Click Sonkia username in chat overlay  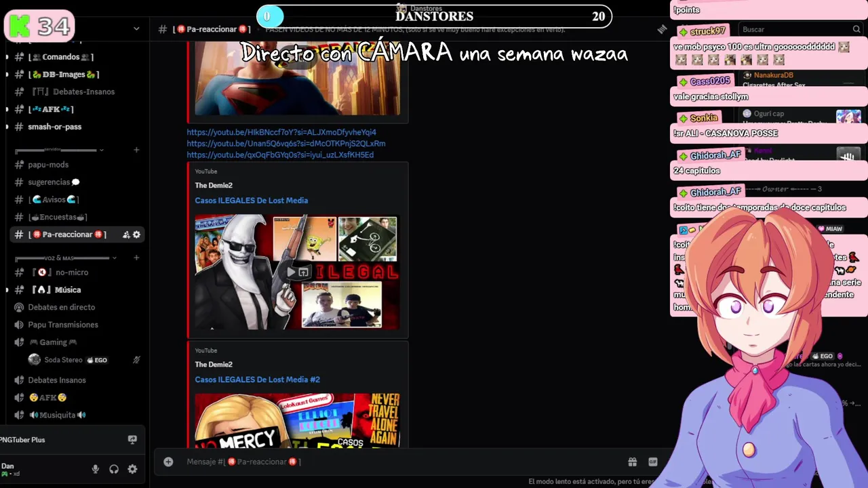[x=703, y=119]
